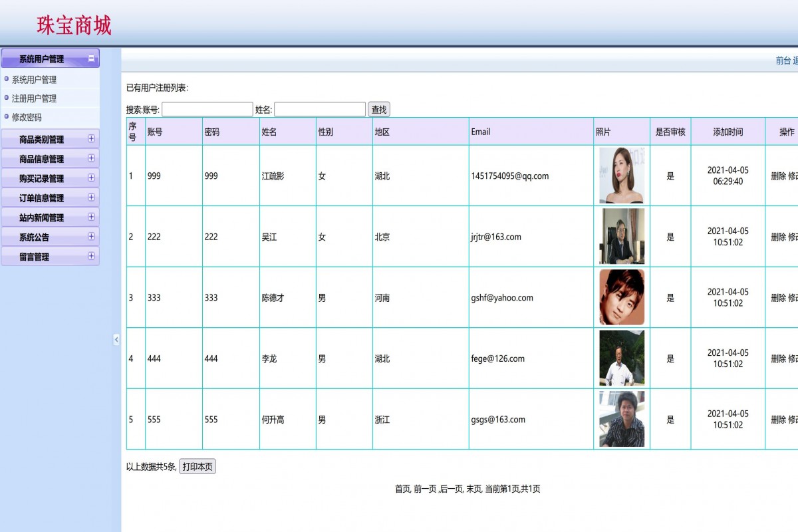The height and width of the screenshot is (532, 798).
Task: Open the 前台 link at top right
Action: 783,61
